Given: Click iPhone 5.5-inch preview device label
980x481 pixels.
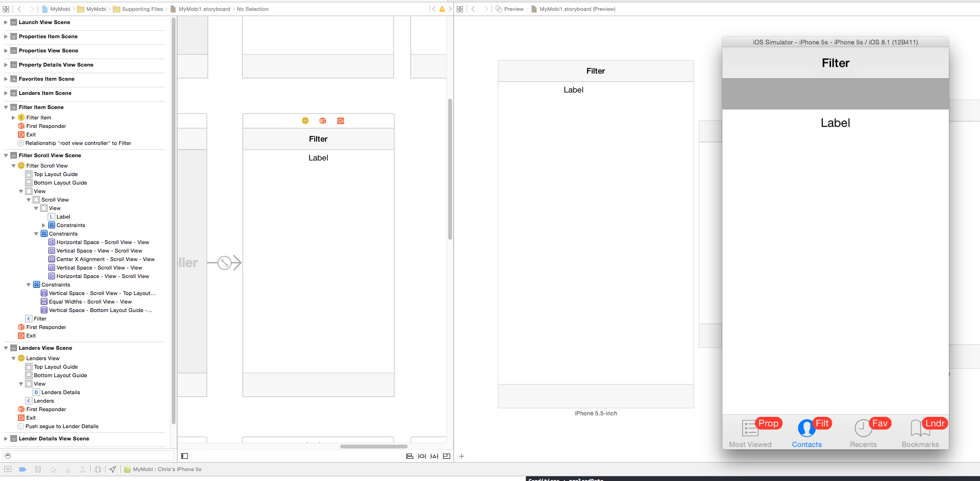Looking at the screenshot, I should click(595, 413).
